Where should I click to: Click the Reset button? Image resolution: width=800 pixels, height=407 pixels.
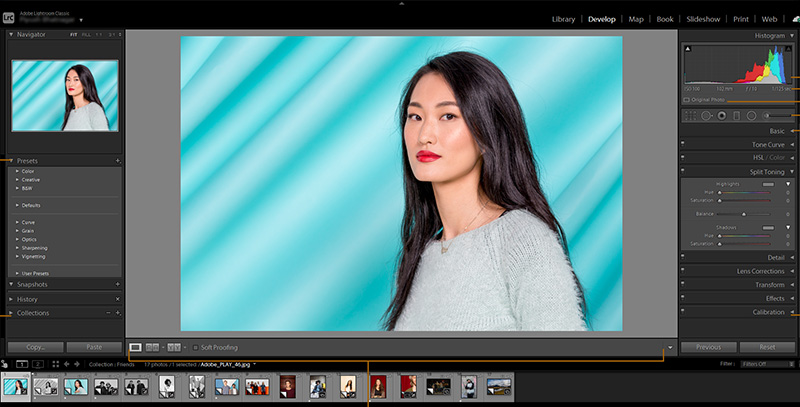(x=768, y=347)
